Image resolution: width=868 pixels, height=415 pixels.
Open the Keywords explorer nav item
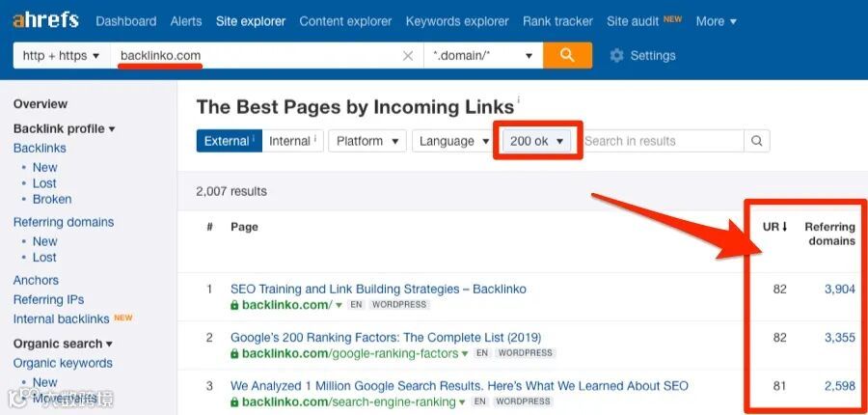point(457,21)
